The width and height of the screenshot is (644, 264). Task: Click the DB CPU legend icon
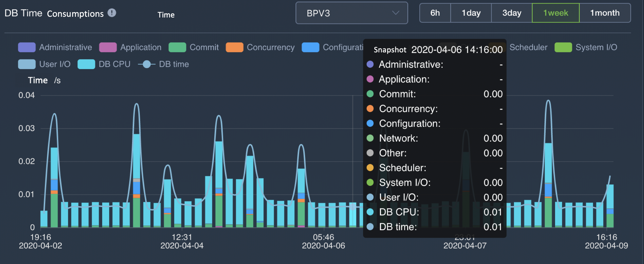[x=86, y=64]
